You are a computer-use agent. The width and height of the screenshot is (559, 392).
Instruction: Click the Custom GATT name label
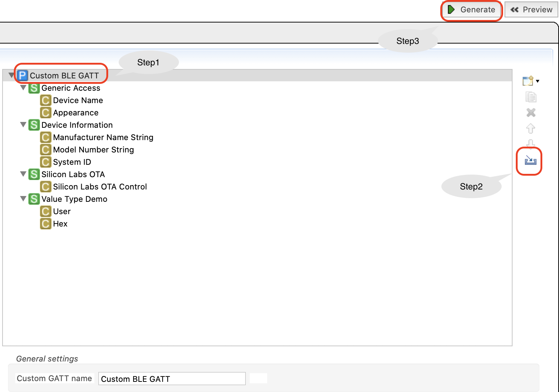tap(54, 378)
